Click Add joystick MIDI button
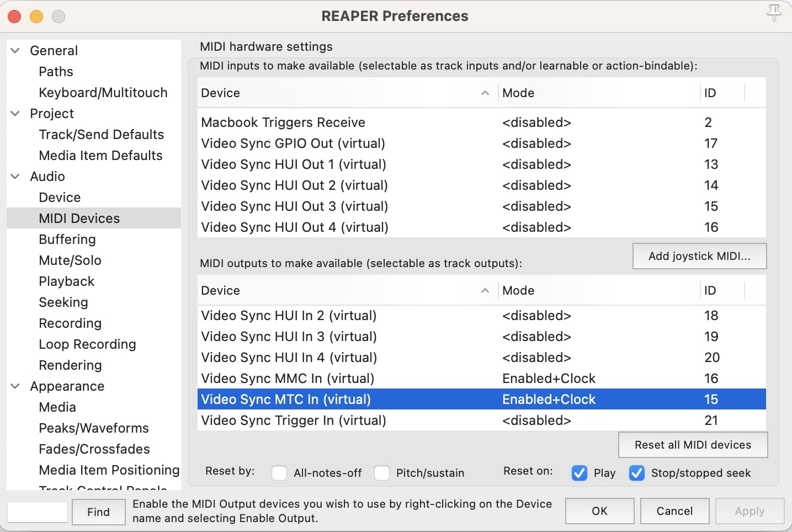This screenshot has height=532, width=792. (x=699, y=256)
